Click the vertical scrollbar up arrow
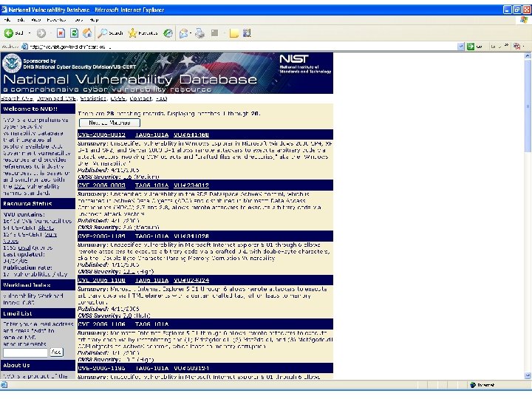 click(x=528, y=55)
